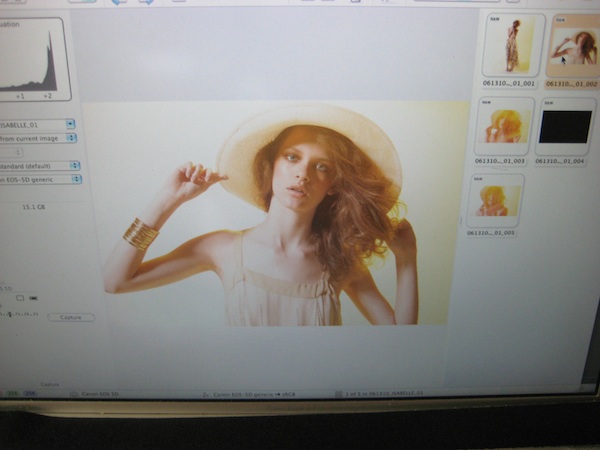This screenshot has height=450, width=600.
Task: Click the '+2' label under the histogram
Action: [x=47, y=96]
